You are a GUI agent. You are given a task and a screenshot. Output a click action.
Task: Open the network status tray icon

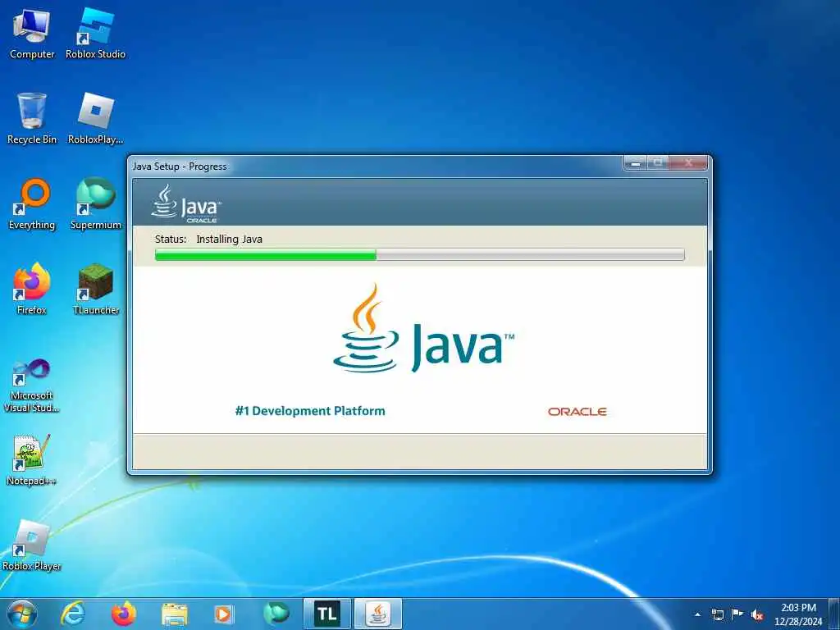718,614
